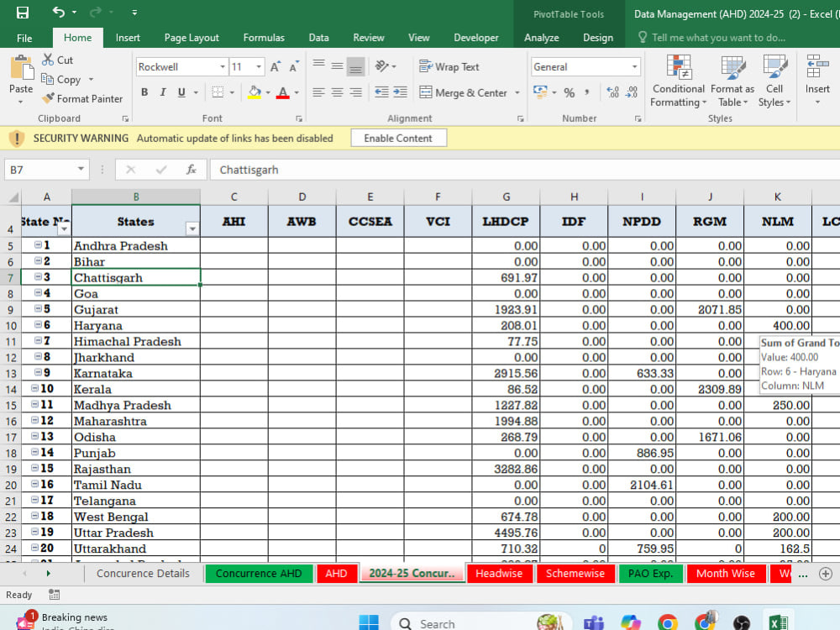Decrease decimal places
The height and width of the screenshot is (630, 840).
[x=632, y=92]
